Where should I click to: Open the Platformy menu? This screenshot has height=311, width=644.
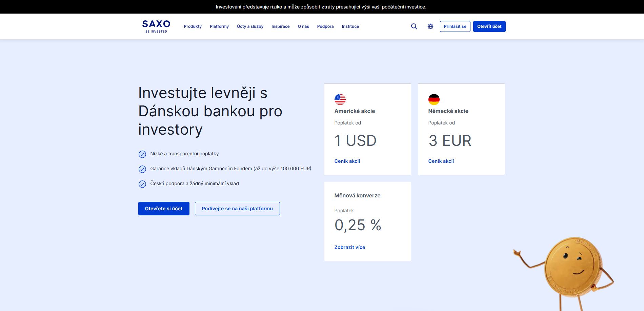pos(219,26)
